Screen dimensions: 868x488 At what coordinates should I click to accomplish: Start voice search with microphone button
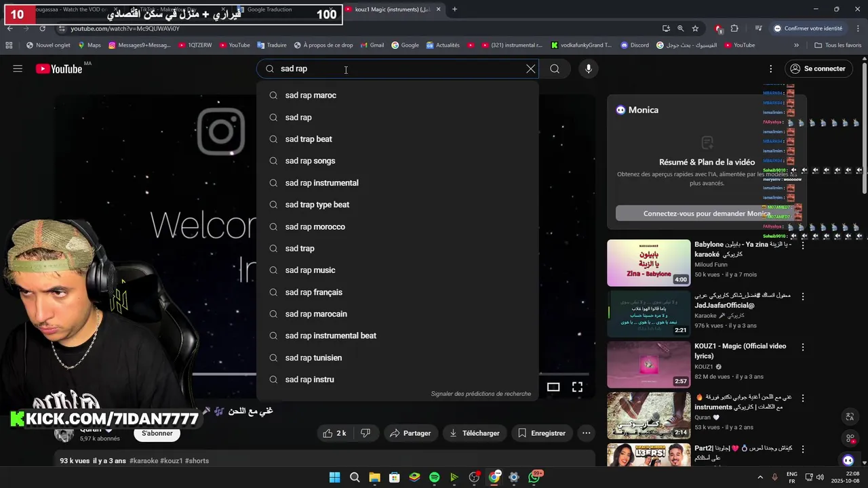[x=588, y=68]
